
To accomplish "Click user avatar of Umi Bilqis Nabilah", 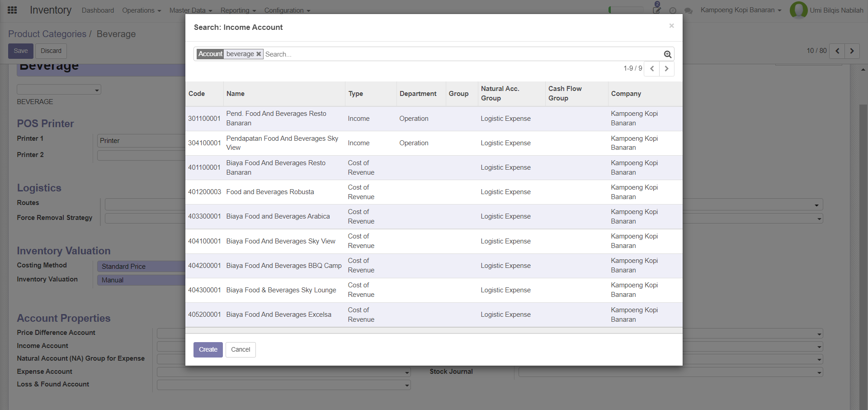I will pos(798,10).
